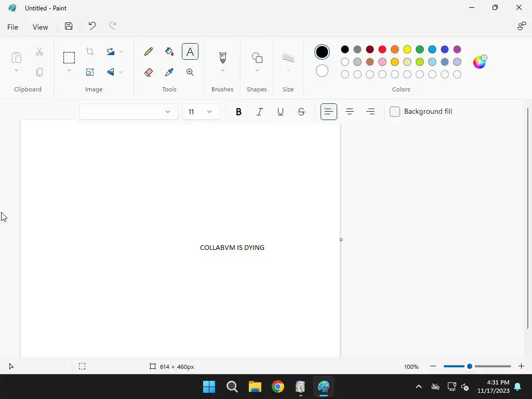Viewport: 532px width, 399px height.
Task: Toggle Underline text formatting
Action: pyautogui.click(x=280, y=112)
